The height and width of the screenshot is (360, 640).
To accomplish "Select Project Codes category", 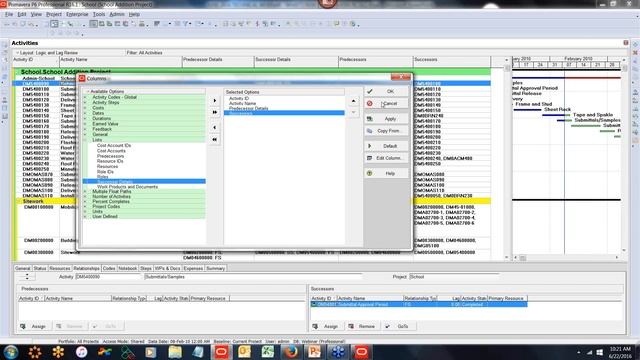I will coord(106,207).
